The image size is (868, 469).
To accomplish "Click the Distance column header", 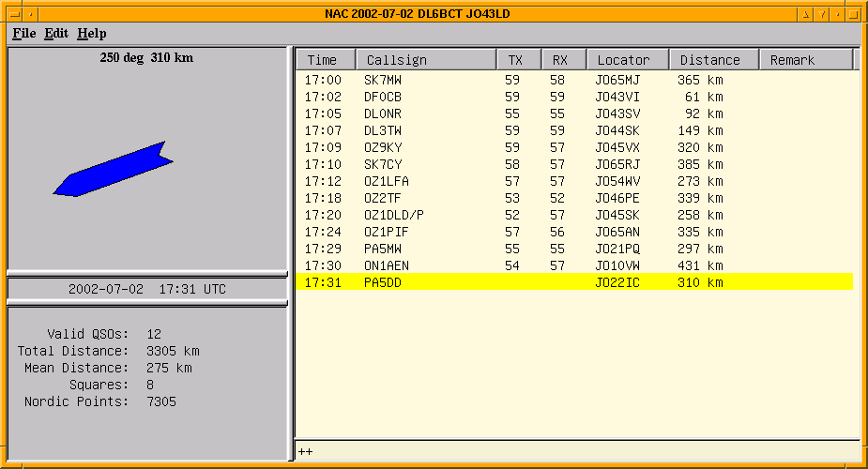I will tap(713, 60).
